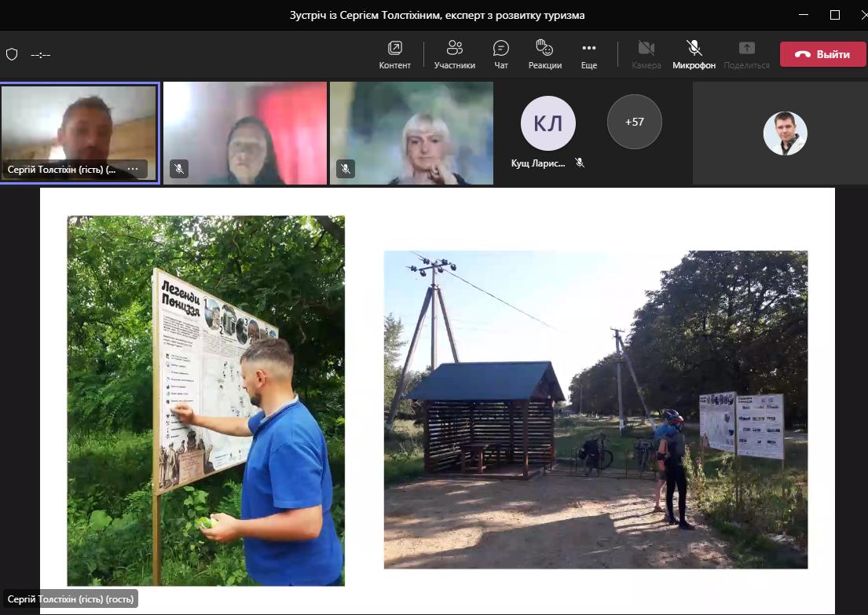The image size is (868, 615).
Task: Click the self-view profile picture tile
Action: [x=785, y=134]
